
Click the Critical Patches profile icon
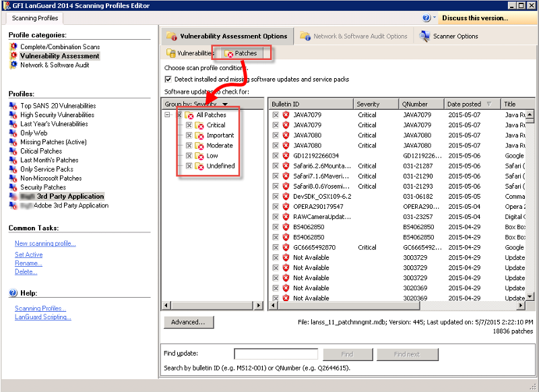(x=13, y=151)
